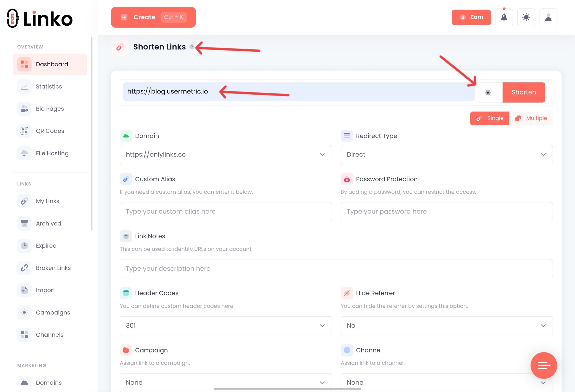Open My Links
The height and width of the screenshot is (392, 575).
pos(50,201)
